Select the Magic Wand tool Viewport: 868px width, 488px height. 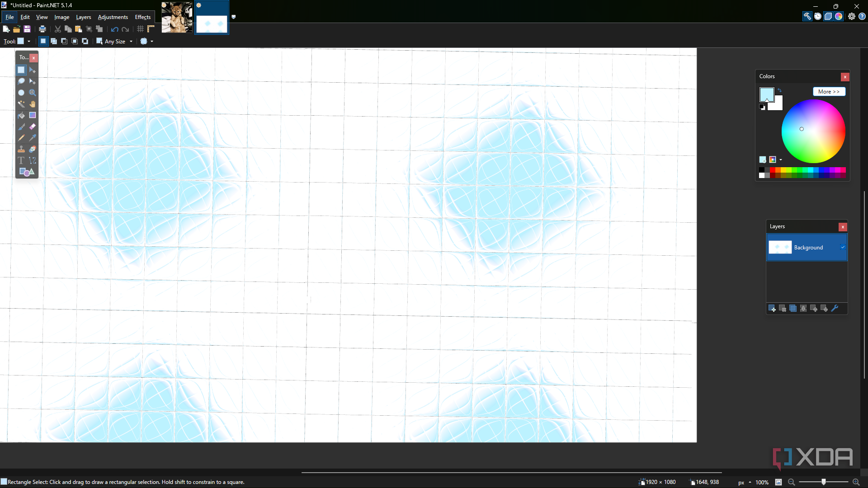coord(21,104)
